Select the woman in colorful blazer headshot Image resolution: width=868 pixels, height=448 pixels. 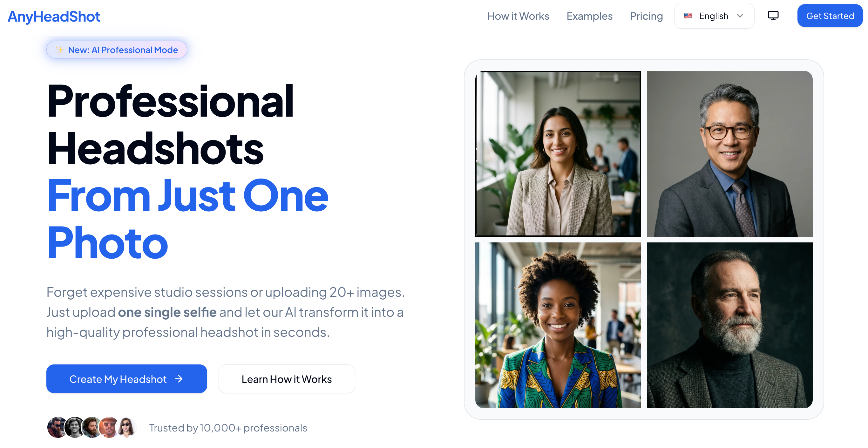[x=558, y=325]
